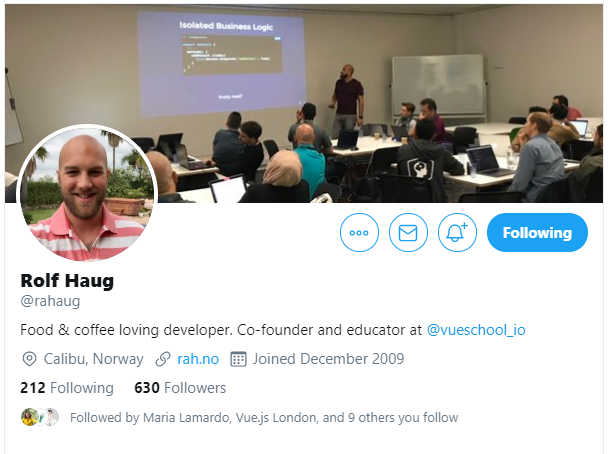This screenshot has width=609, height=454.
Task: Click the @vueschool_io mention link
Action: (476, 330)
